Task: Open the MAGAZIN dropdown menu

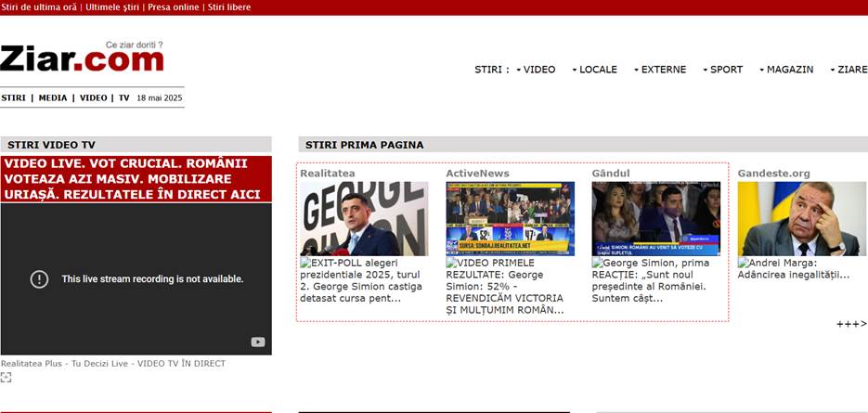Action: (786, 70)
